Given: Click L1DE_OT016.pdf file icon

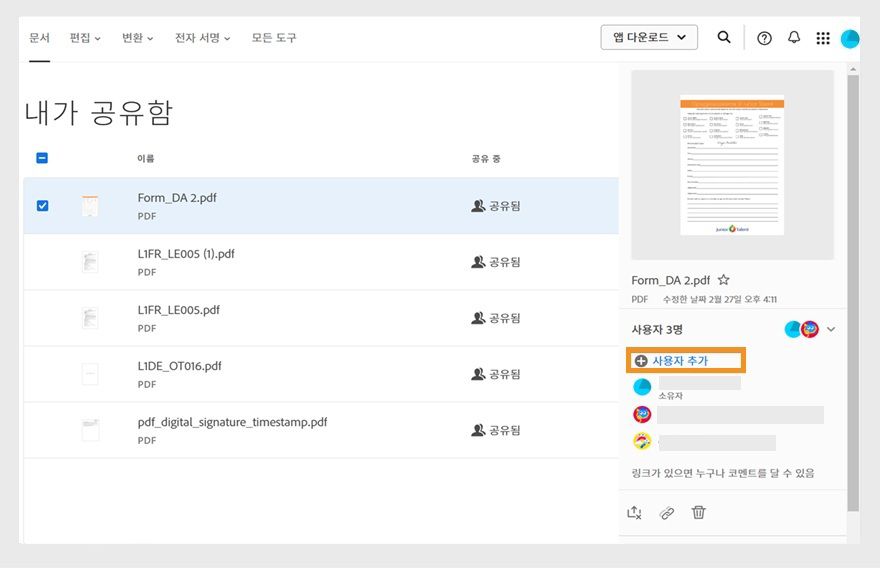Looking at the screenshot, I should 90,374.
